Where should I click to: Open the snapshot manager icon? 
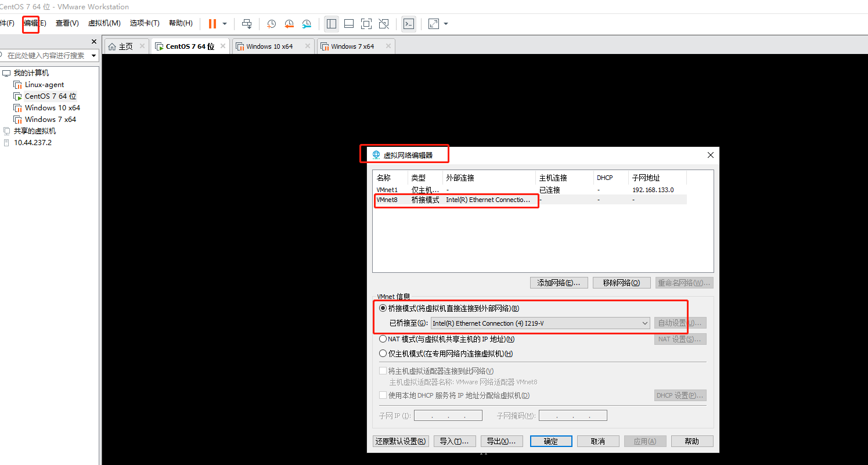pos(307,24)
